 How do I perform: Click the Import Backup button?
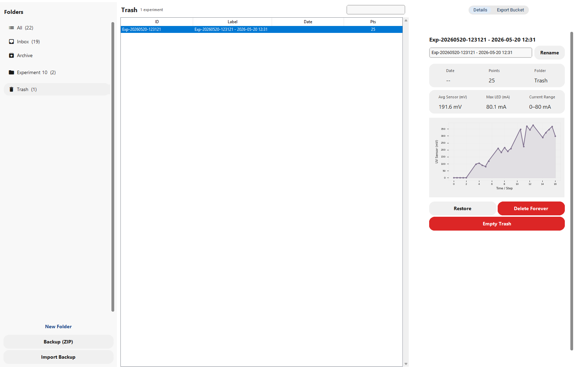pos(58,357)
